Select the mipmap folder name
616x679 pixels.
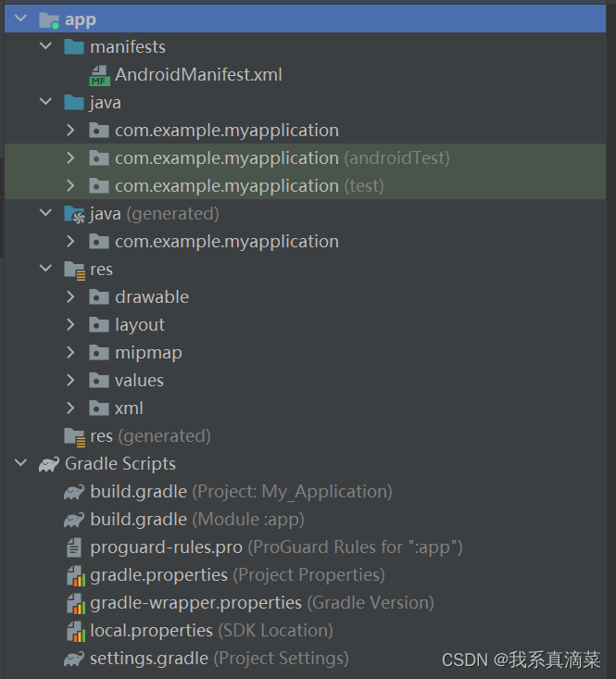148,353
